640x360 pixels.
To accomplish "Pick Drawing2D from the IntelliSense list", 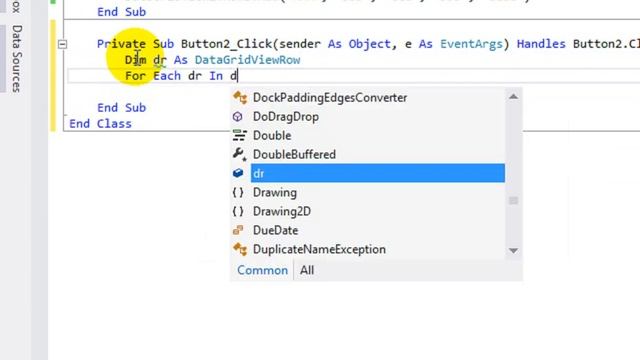I will pos(282,211).
